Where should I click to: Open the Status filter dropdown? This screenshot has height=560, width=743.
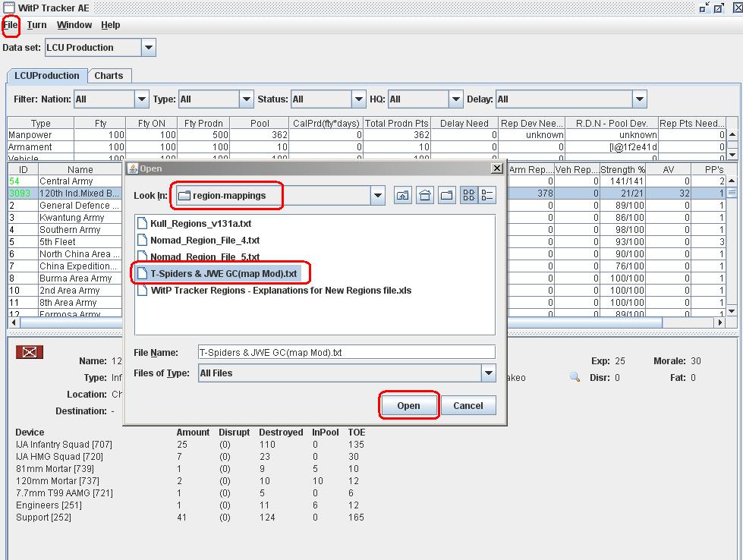tap(359, 99)
